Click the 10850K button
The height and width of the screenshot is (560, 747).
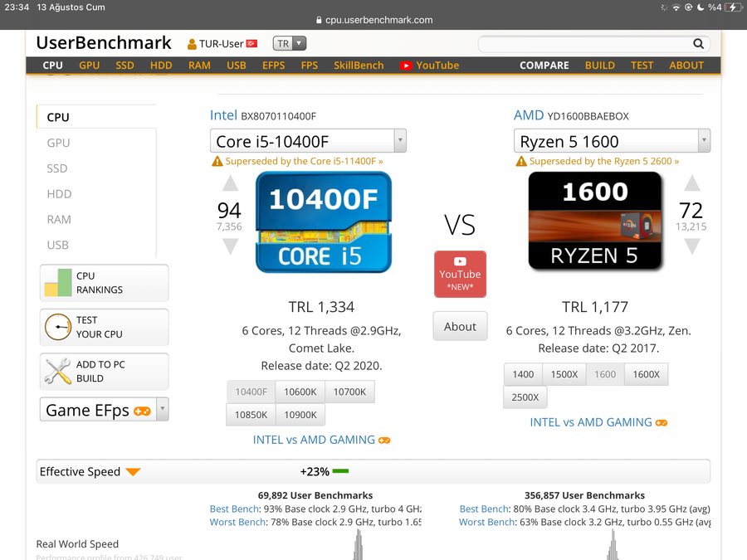pos(251,415)
